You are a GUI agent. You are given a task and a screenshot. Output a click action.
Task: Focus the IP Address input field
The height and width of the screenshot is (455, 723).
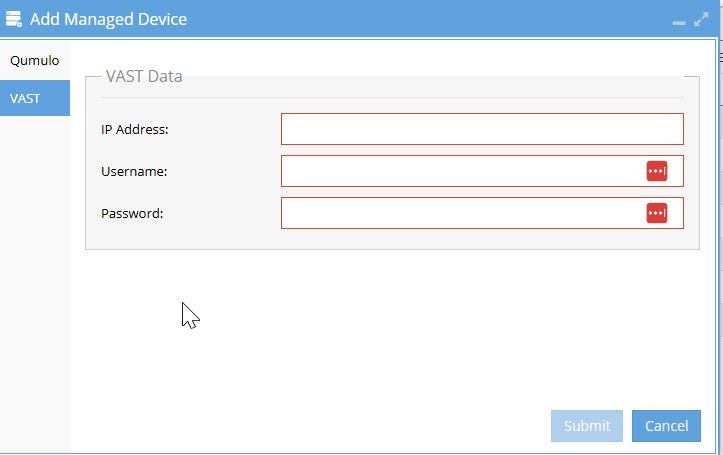pyautogui.click(x=482, y=129)
